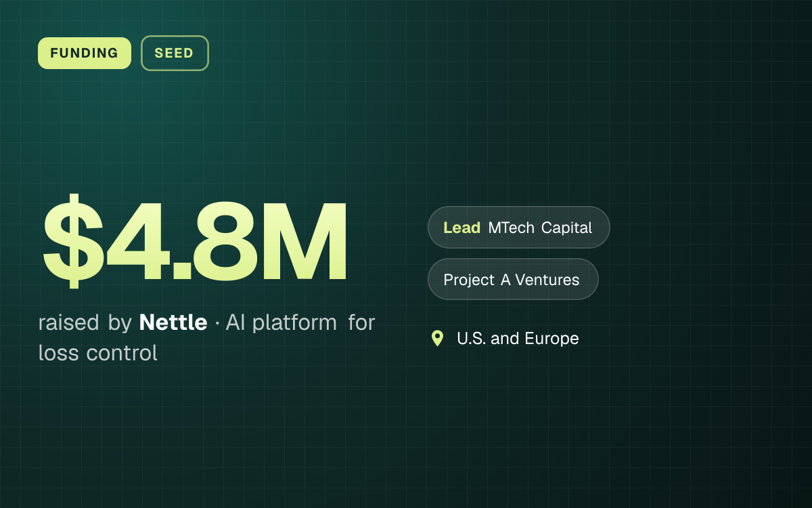812x508 pixels.
Task: Select the "U.S. and Europe" text
Action: coord(518,338)
